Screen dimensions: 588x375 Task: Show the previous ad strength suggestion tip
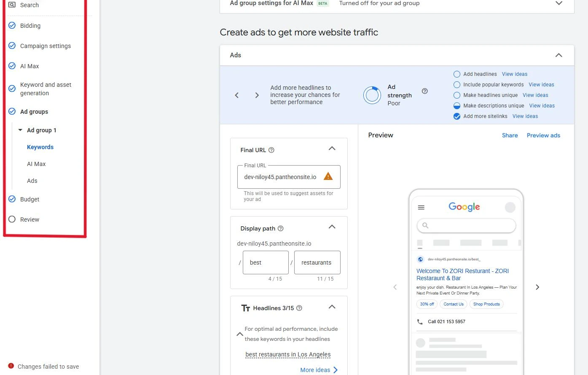[x=237, y=95]
